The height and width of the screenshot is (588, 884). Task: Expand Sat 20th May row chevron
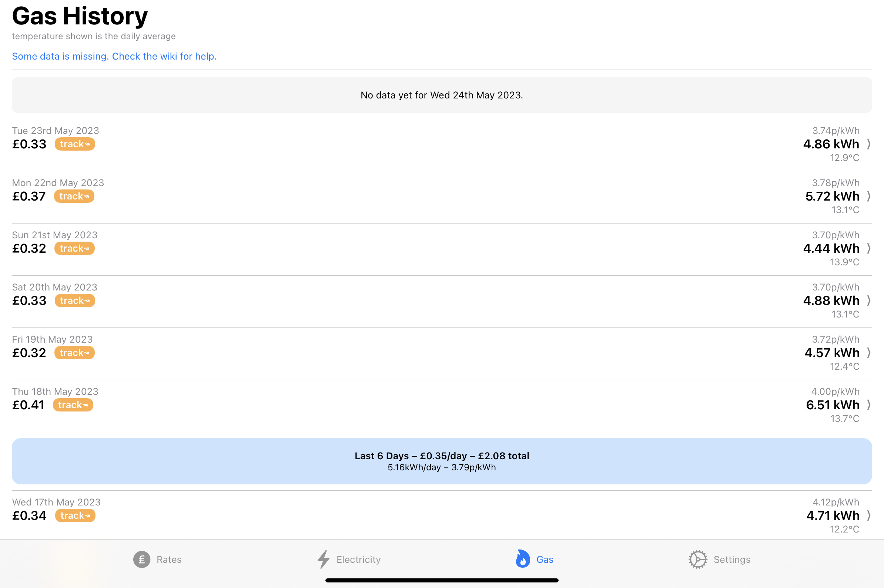(x=868, y=300)
